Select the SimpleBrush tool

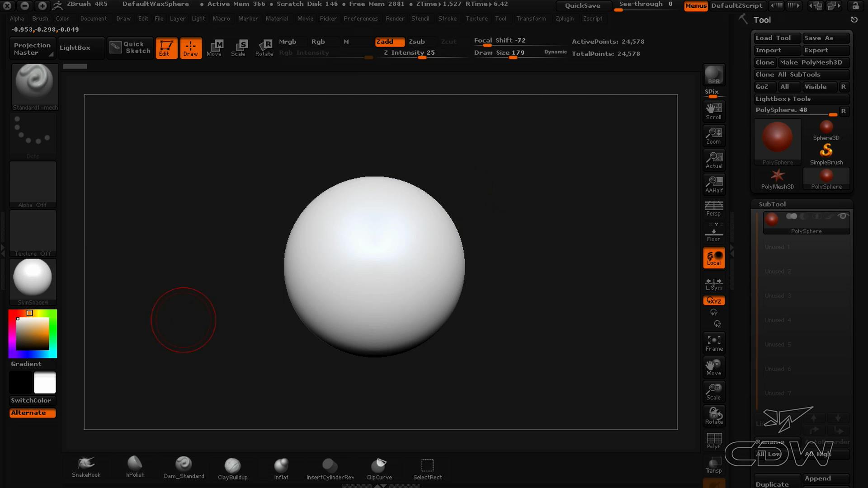826,155
